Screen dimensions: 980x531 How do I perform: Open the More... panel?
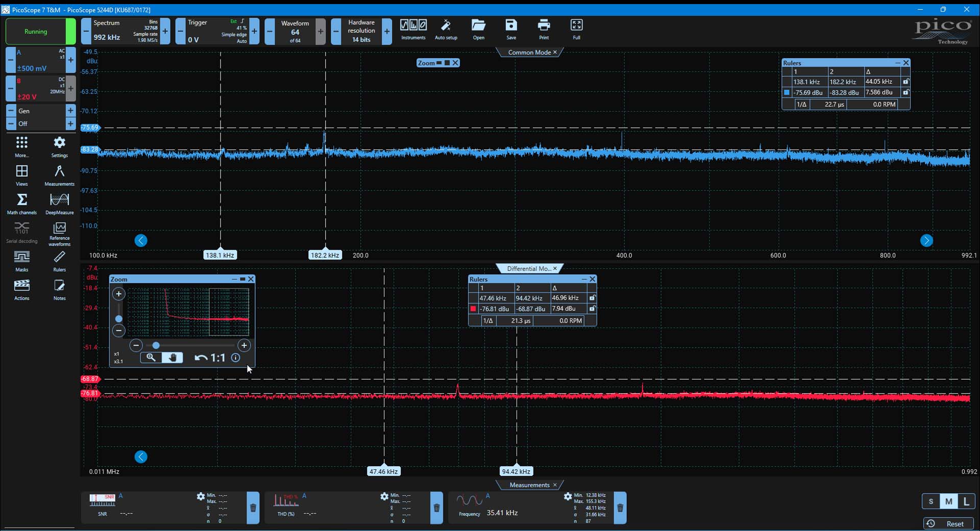(x=21, y=147)
